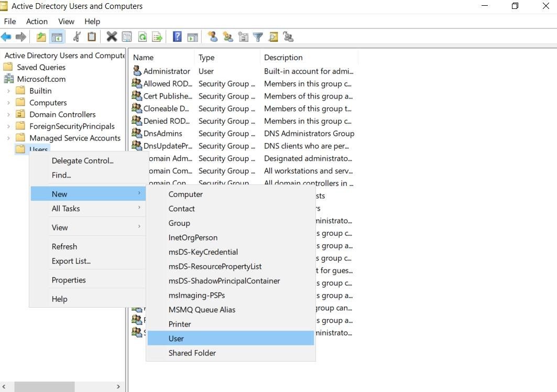Choose Help from context menu
557x392 pixels.
[88, 299]
